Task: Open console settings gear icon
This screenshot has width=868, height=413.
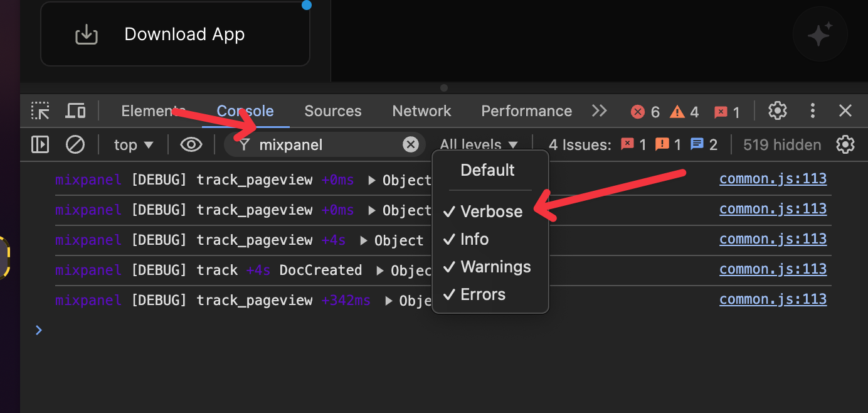Action: pyautogui.click(x=845, y=145)
